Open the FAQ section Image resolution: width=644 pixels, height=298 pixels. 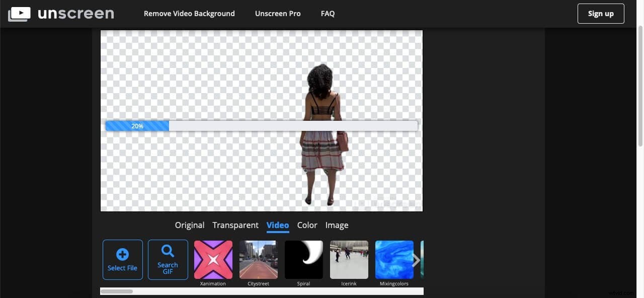(x=328, y=14)
